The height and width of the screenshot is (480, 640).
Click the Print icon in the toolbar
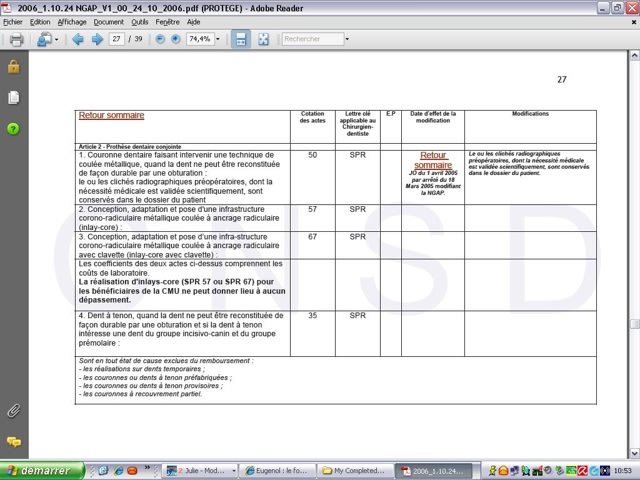pyautogui.click(x=16, y=40)
